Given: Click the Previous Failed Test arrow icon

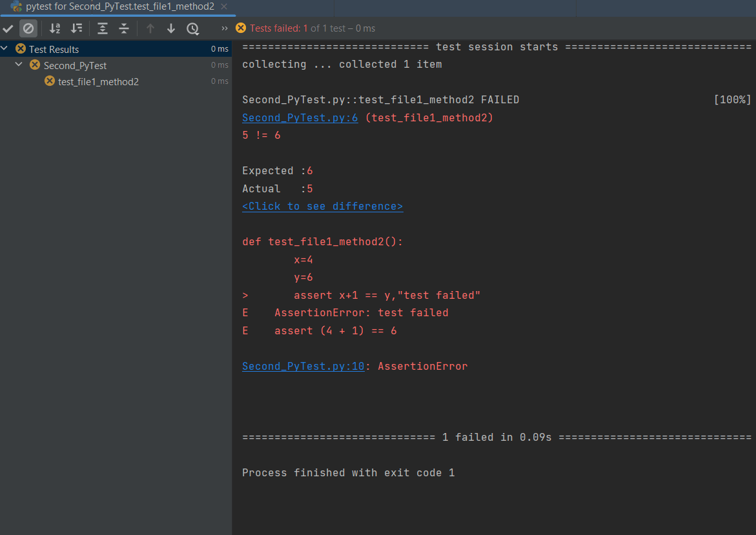Looking at the screenshot, I should click(x=150, y=28).
